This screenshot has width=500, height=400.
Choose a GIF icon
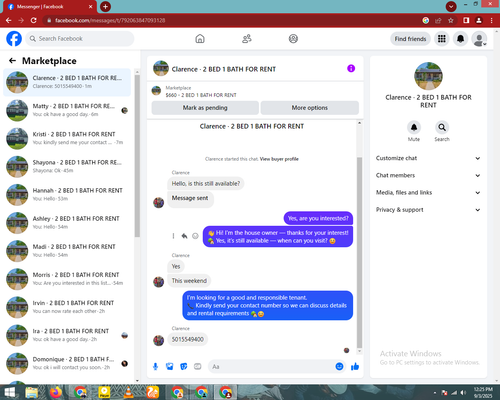198,367
